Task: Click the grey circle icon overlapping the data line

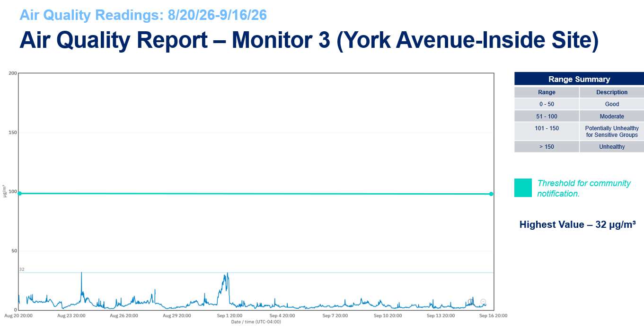Action: point(470,302)
